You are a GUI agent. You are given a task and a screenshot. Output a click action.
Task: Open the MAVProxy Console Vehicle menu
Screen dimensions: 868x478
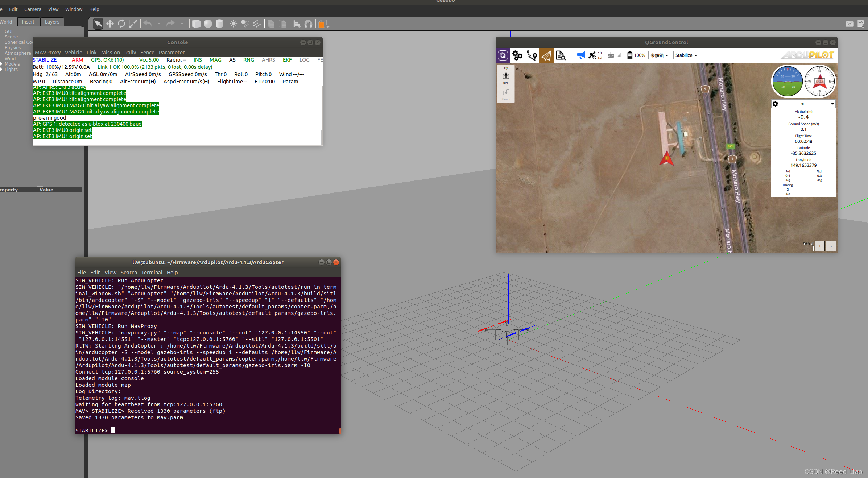click(x=74, y=53)
